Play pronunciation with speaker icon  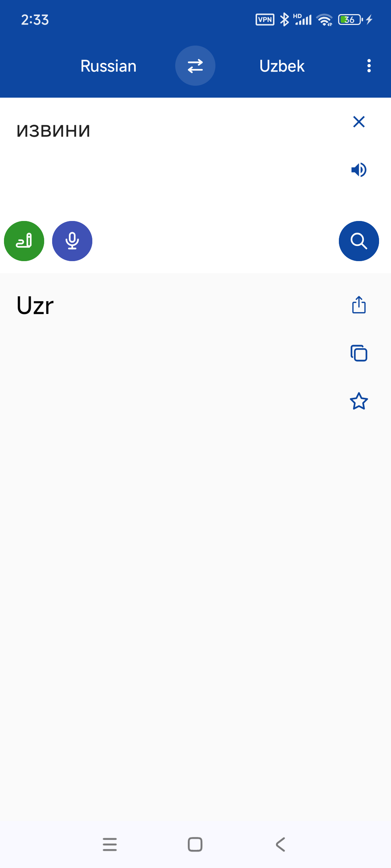(359, 170)
